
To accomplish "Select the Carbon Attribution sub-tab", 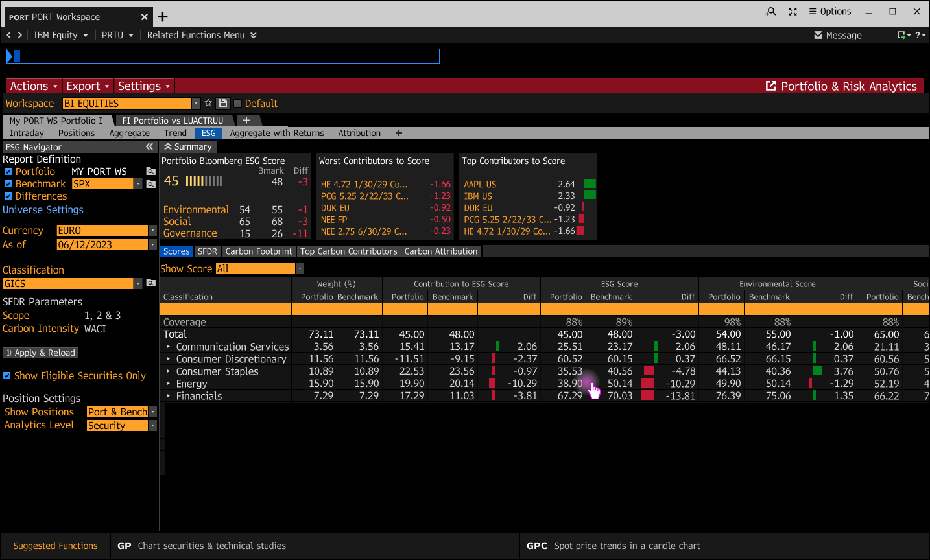I will [441, 251].
